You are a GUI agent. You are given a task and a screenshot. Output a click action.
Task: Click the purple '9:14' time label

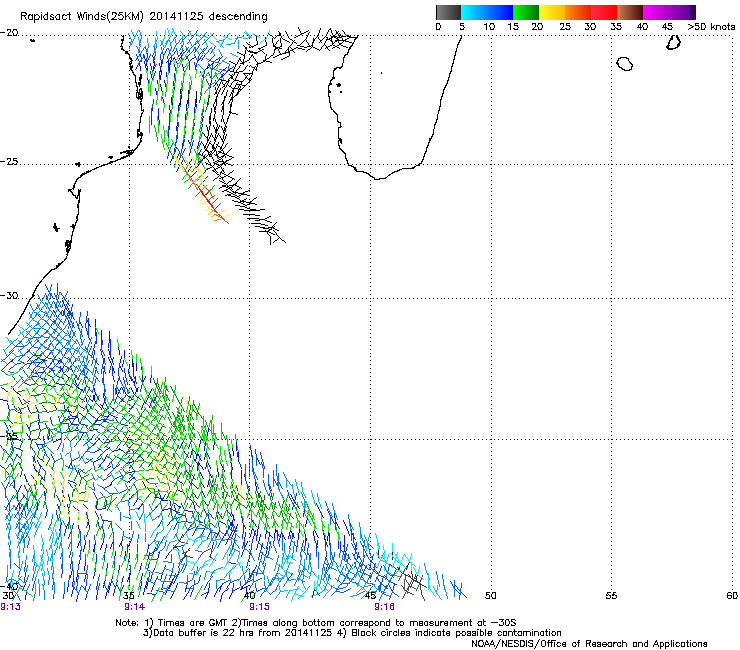[x=135, y=607]
